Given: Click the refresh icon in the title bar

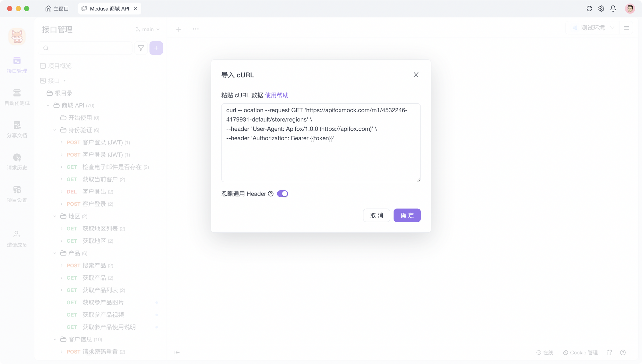Looking at the screenshot, I should [x=589, y=9].
